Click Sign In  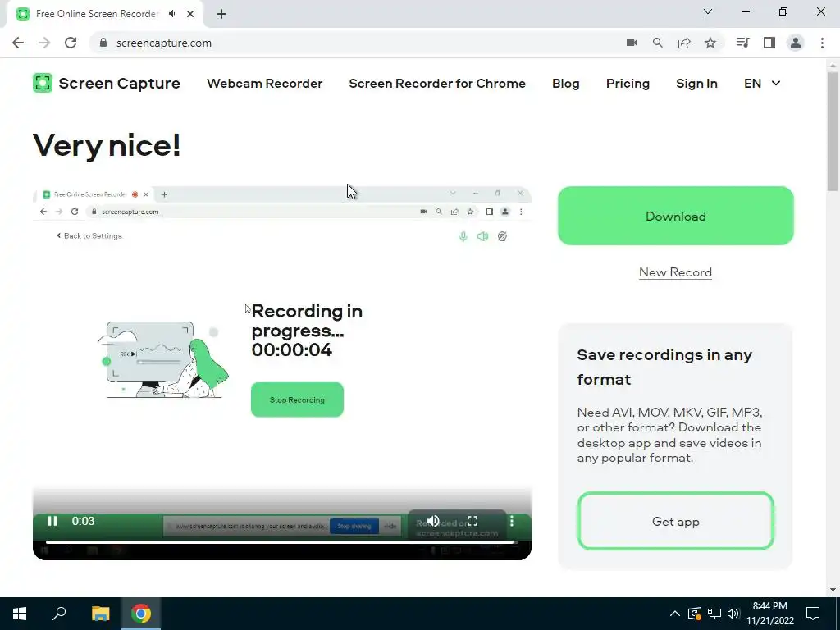(x=696, y=84)
